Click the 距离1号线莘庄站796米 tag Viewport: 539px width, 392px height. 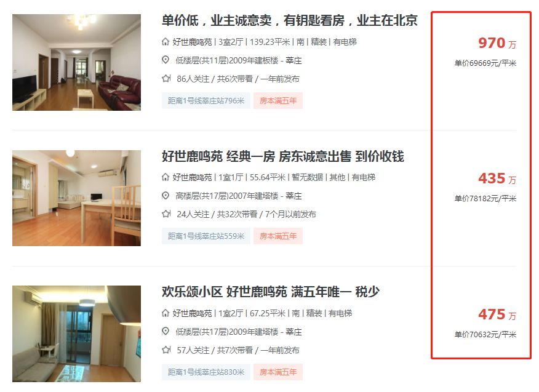pyautogui.click(x=206, y=101)
